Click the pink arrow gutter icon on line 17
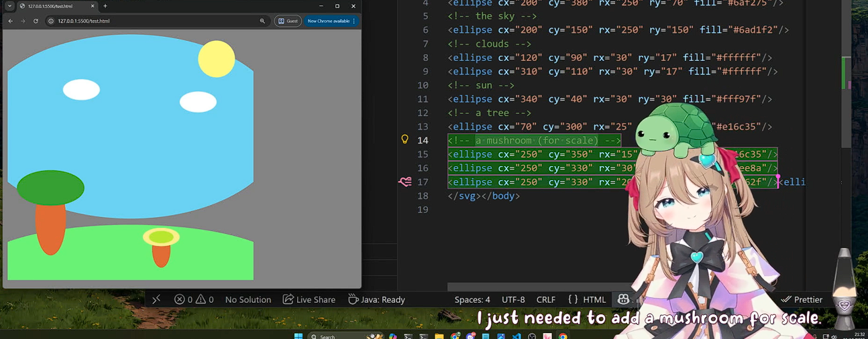The image size is (868, 339). pyautogui.click(x=404, y=182)
